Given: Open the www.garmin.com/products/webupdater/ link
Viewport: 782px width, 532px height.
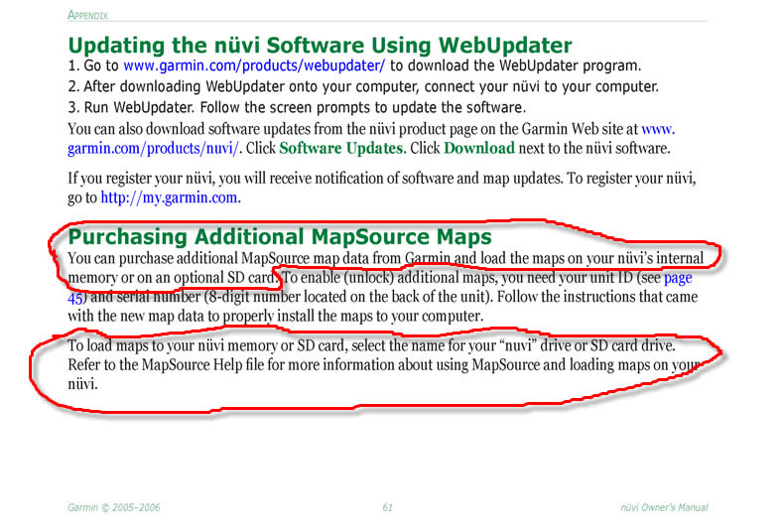Looking at the screenshot, I should [x=254, y=66].
